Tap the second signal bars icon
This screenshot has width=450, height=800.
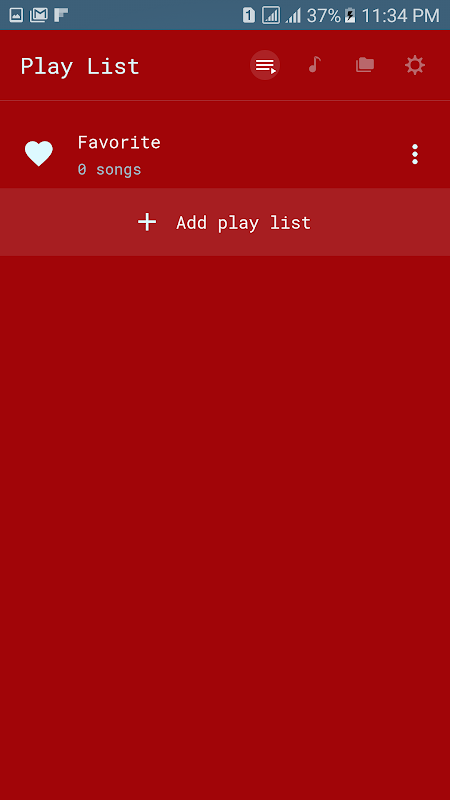click(x=293, y=16)
